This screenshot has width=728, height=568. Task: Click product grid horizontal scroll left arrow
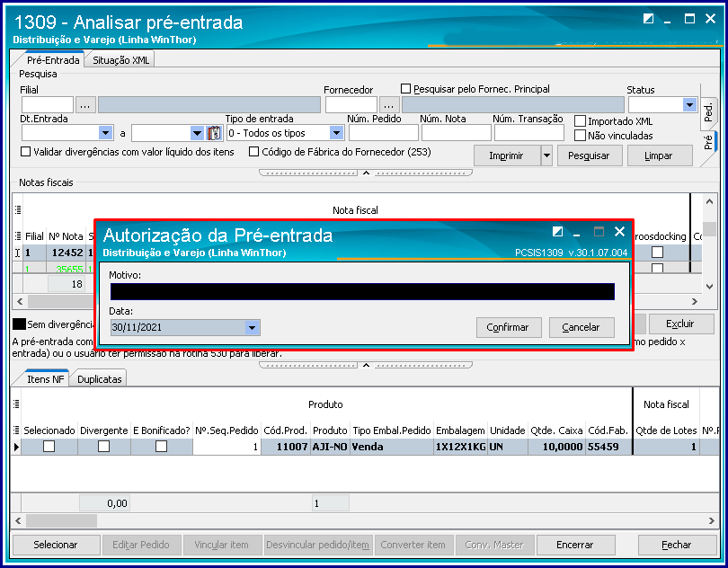tap(18, 520)
